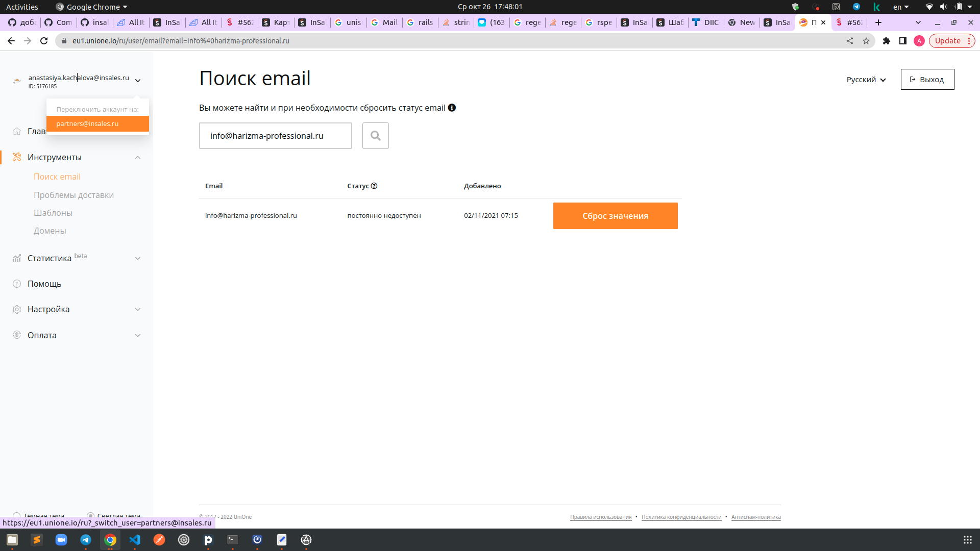Bookmark this page with the star icon
The height and width of the screenshot is (551, 980).
(x=866, y=41)
